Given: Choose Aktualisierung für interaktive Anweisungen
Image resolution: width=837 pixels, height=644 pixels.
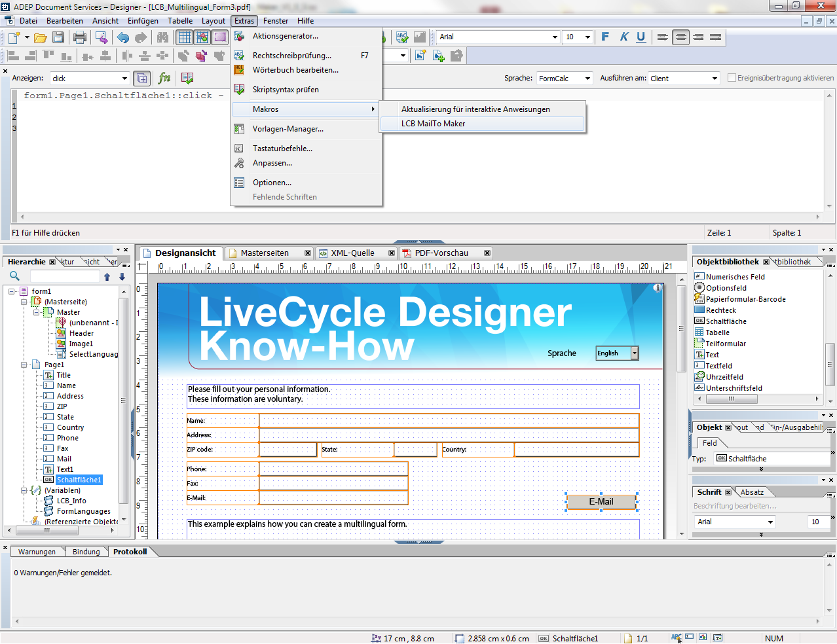Looking at the screenshot, I should click(483, 109).
